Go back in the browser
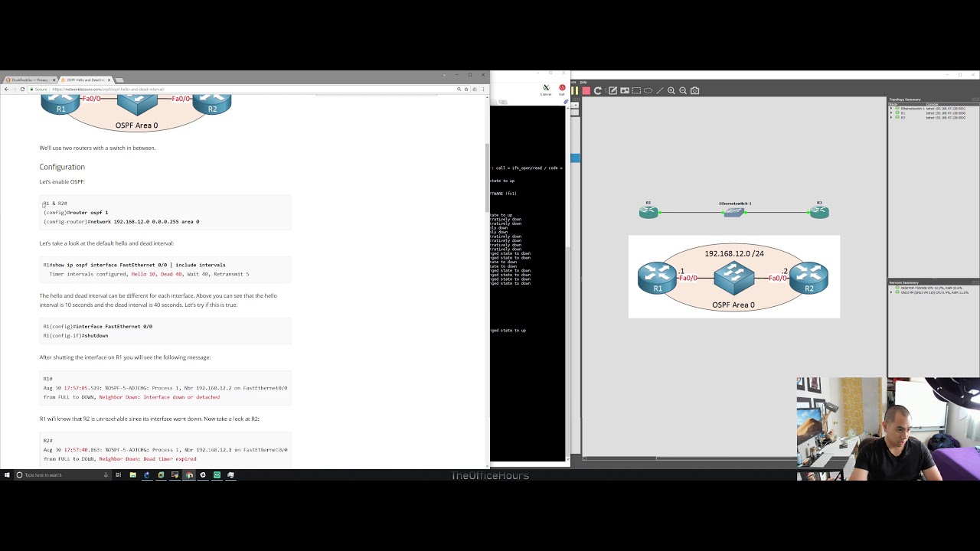The height and width of the screenshot is (551, 980). 6,90
